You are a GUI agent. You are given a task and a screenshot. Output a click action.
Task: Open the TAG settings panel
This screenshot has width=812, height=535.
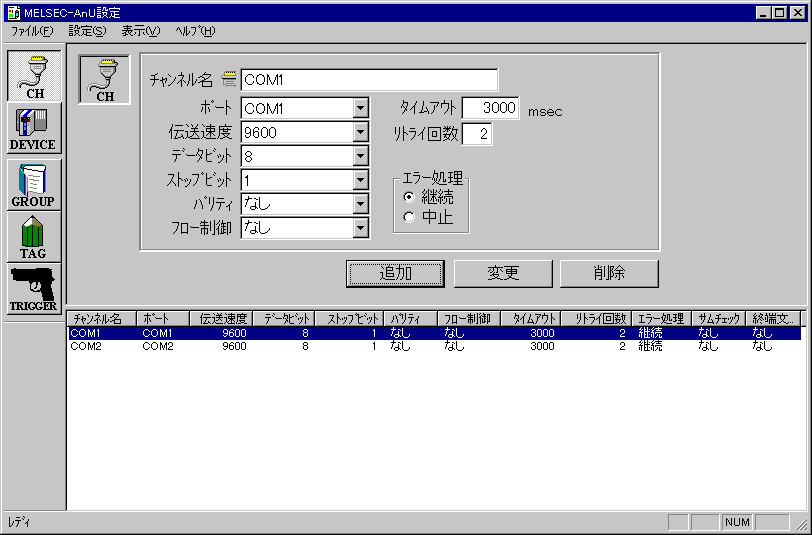click(34, 237)
